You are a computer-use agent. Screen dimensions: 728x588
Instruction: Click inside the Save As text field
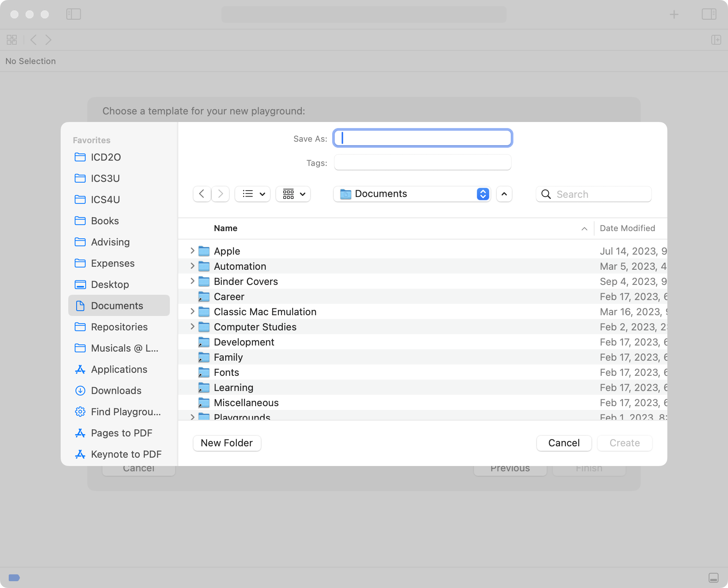click(422, 138)
